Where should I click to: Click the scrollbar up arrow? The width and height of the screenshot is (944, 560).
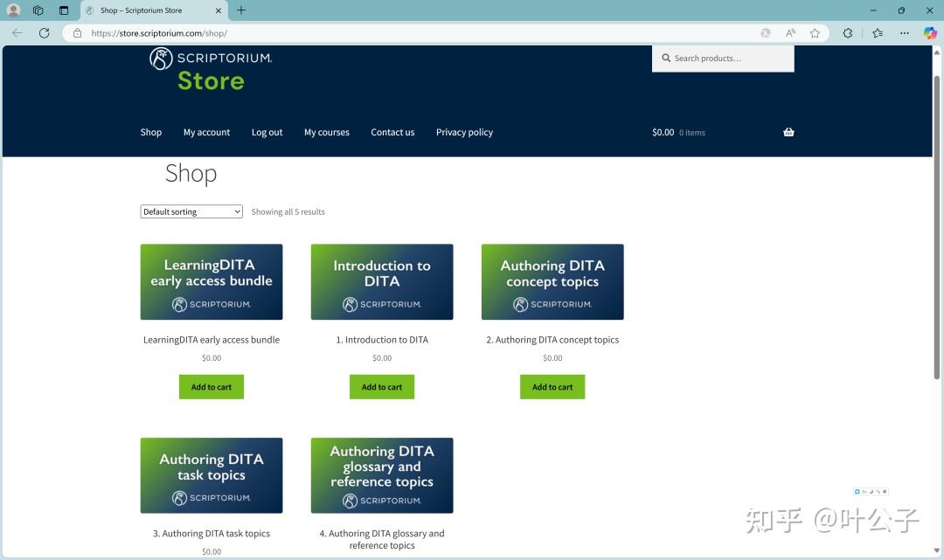(x=936, y=52)
